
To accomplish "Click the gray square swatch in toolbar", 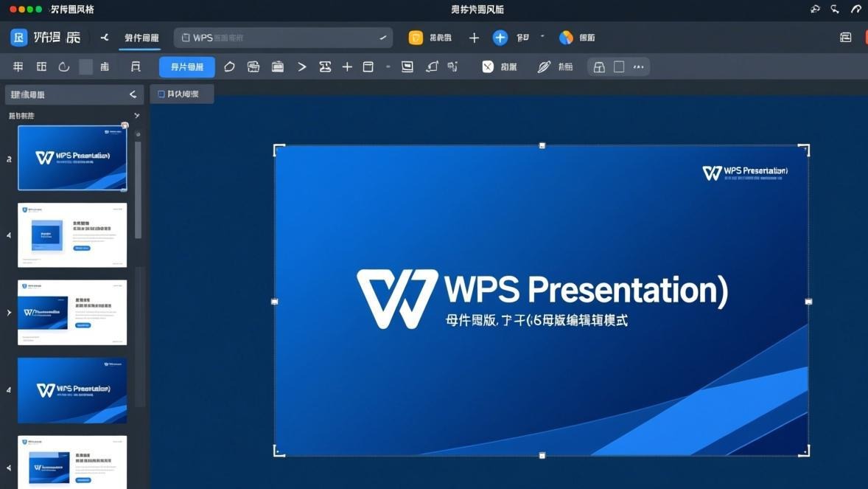I will point(85,66).
